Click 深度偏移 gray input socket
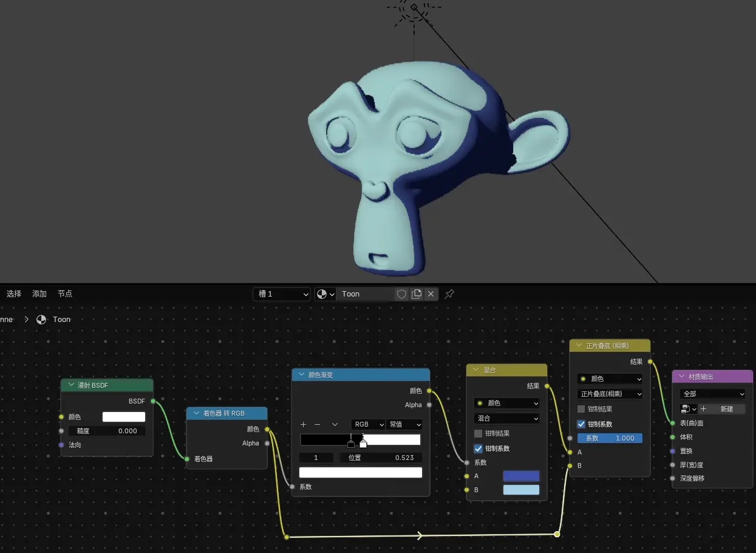 672,478
